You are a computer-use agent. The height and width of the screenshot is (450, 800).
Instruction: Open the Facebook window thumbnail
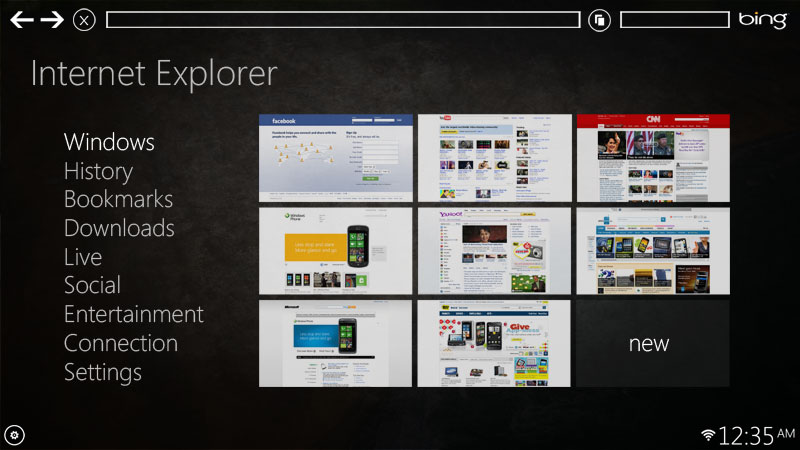[x=335, y=158]
